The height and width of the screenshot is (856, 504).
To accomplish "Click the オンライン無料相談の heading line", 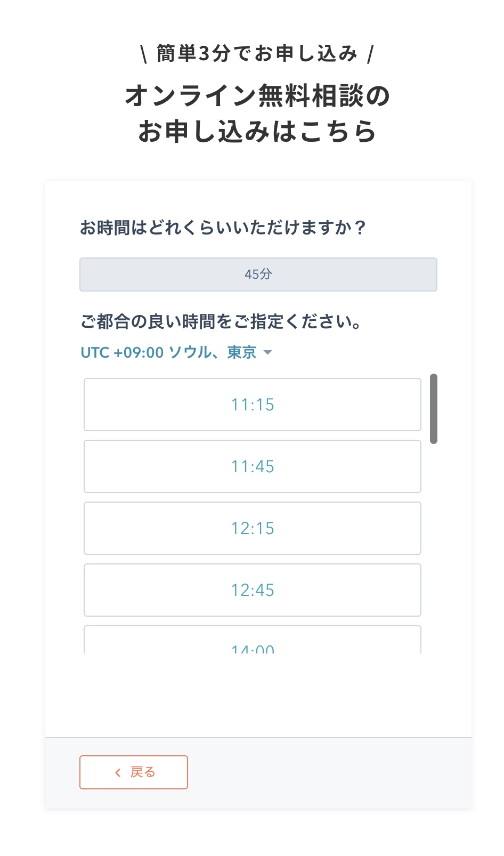I will [257, 96].
